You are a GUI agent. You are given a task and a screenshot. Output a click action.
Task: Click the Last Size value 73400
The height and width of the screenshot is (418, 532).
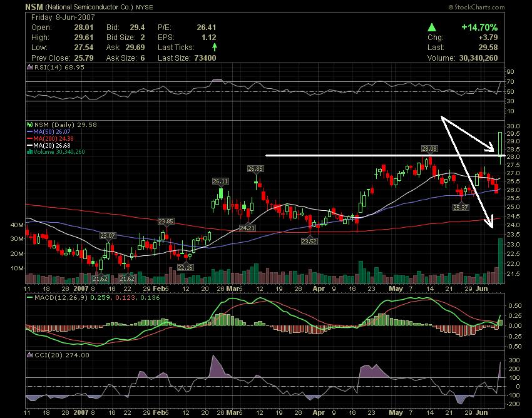205,58
